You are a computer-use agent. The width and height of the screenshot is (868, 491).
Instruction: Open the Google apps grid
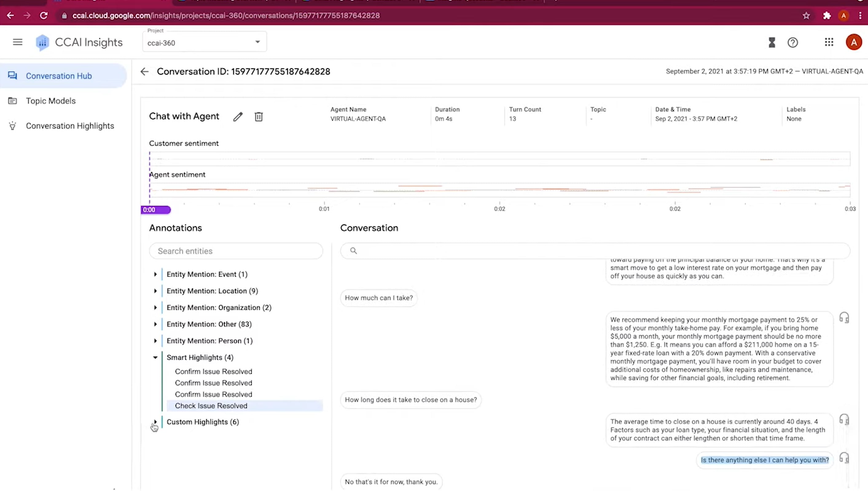pyautogui.click(x=829, y=42)
